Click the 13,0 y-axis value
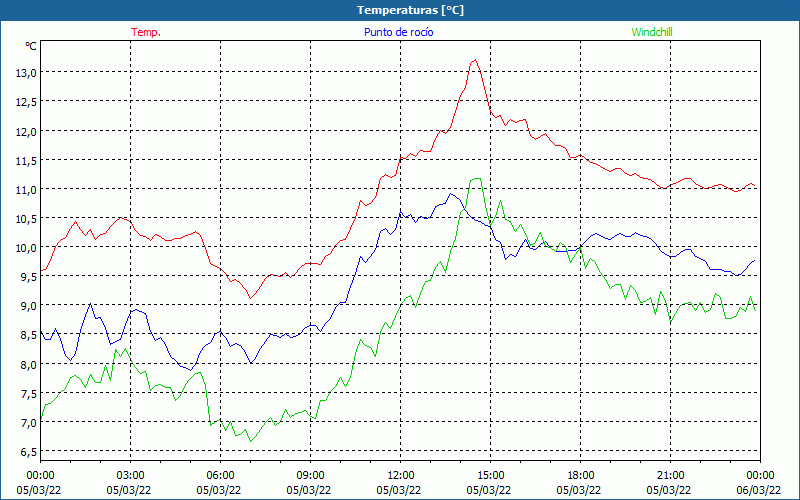Viewport: 800px width, 500px height. [26, 73]
